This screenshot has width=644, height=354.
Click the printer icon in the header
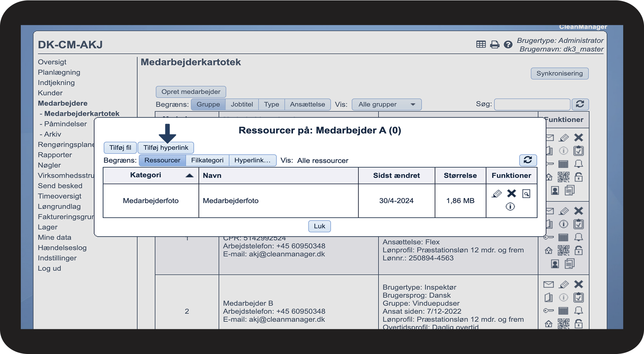pyautogui.click(x=495, y=44)
